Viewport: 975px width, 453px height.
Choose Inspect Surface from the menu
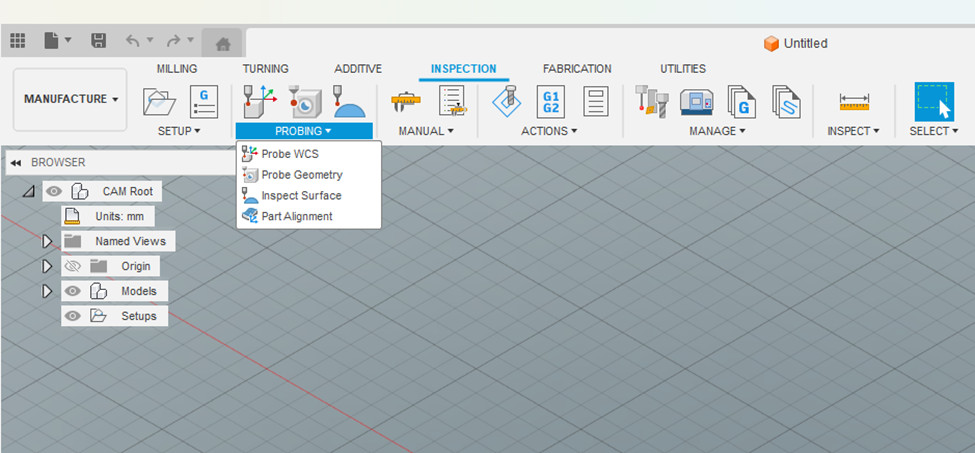click(x=309, y=195)
